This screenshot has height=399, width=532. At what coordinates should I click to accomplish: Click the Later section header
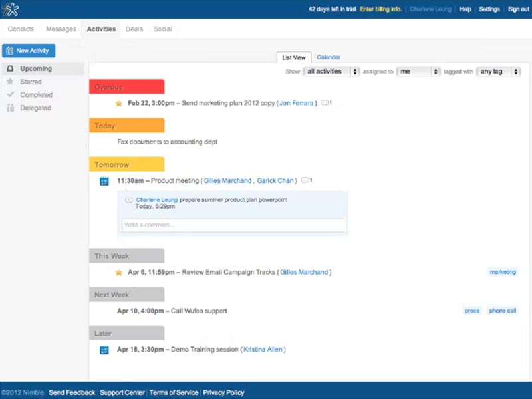coord(127,333)
